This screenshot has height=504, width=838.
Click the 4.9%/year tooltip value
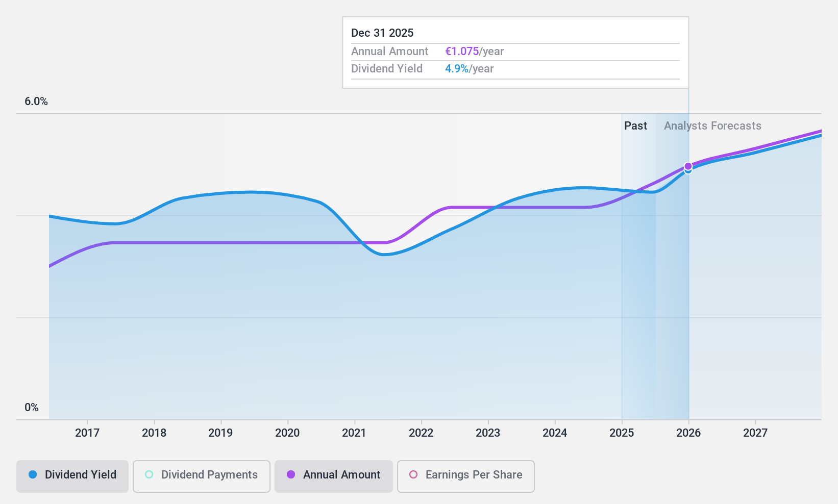point(470,69)
